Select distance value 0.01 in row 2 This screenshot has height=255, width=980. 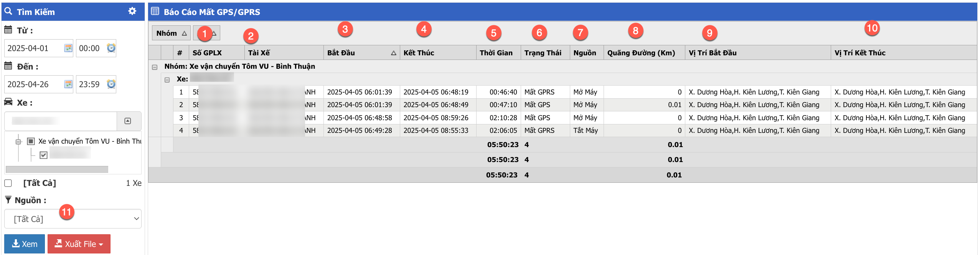coord(644,105)
